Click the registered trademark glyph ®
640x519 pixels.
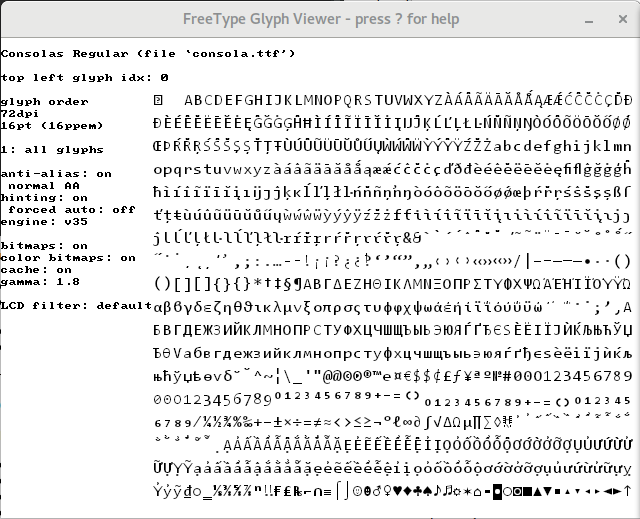point(367,374)
